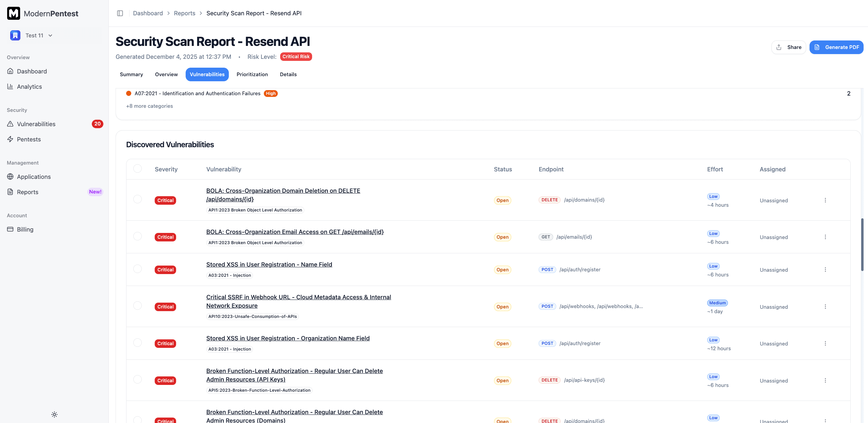
Task: Click the Generate PDF button
Action: click(x=836, y=47)
